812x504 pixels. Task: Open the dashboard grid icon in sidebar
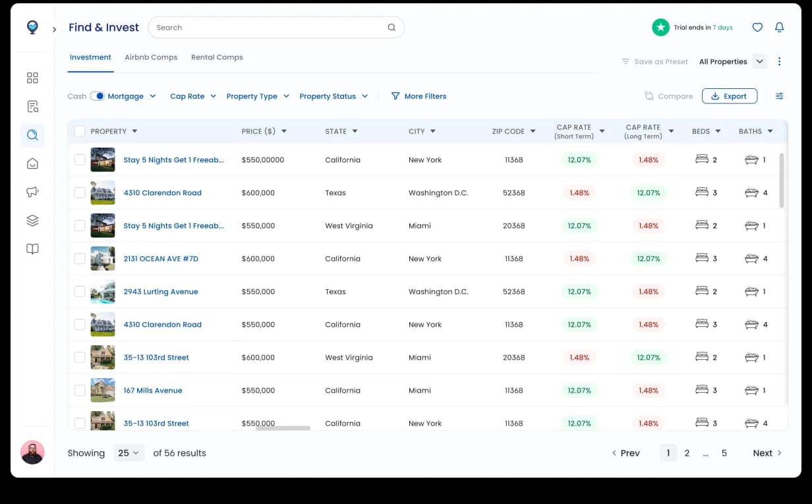(x=32, y=78)
